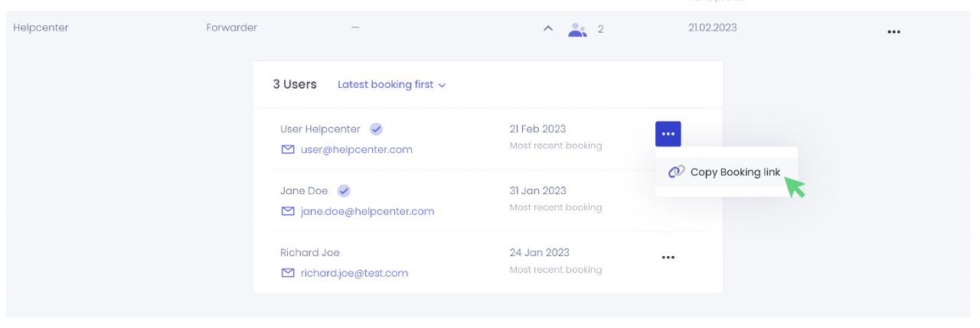Screen dimensions: 980x328
Task: Open the jane.doe@helpcenter.com email link
Action: (367, 212)
